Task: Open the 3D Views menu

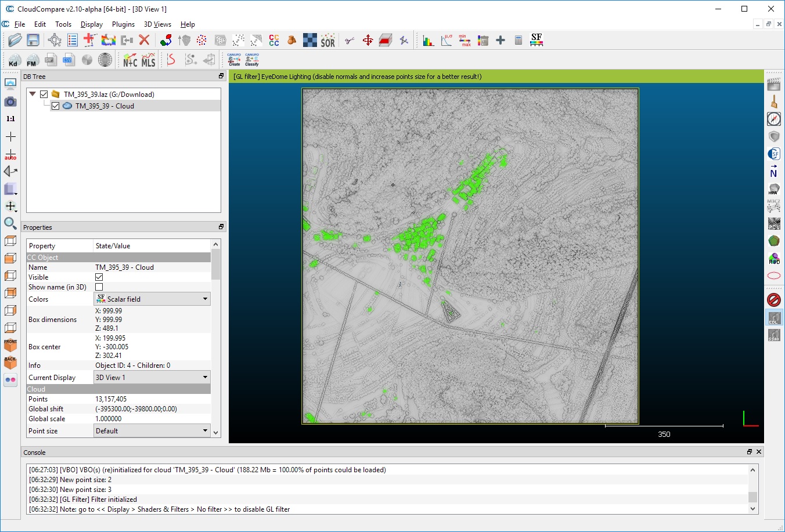Action: coord(157,24)
